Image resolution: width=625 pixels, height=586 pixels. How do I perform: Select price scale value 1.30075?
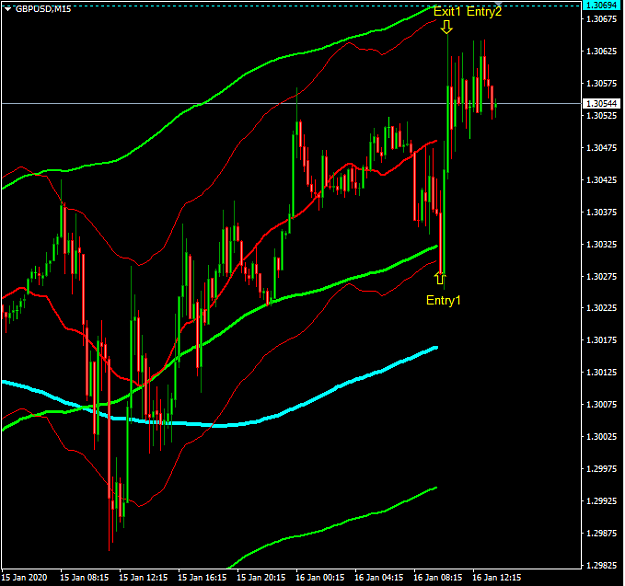(x=601, y=405)
